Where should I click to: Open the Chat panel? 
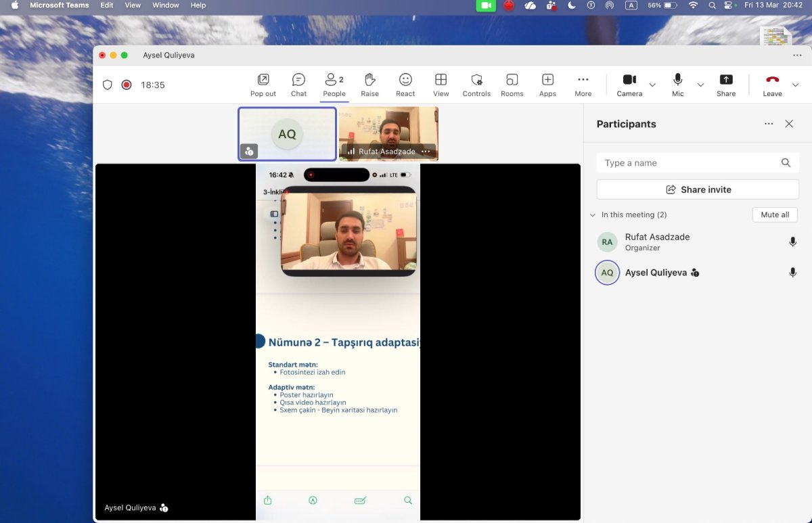pos(298,85)
